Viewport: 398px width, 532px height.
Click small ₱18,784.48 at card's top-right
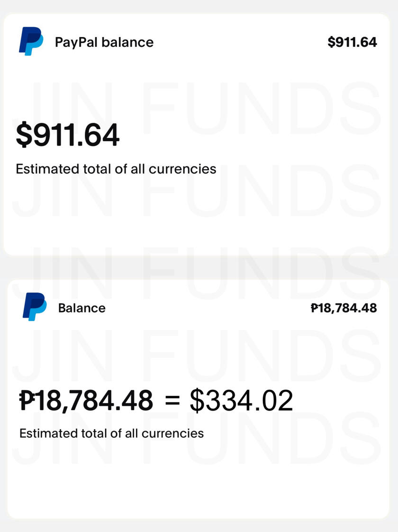click(344, 308)
